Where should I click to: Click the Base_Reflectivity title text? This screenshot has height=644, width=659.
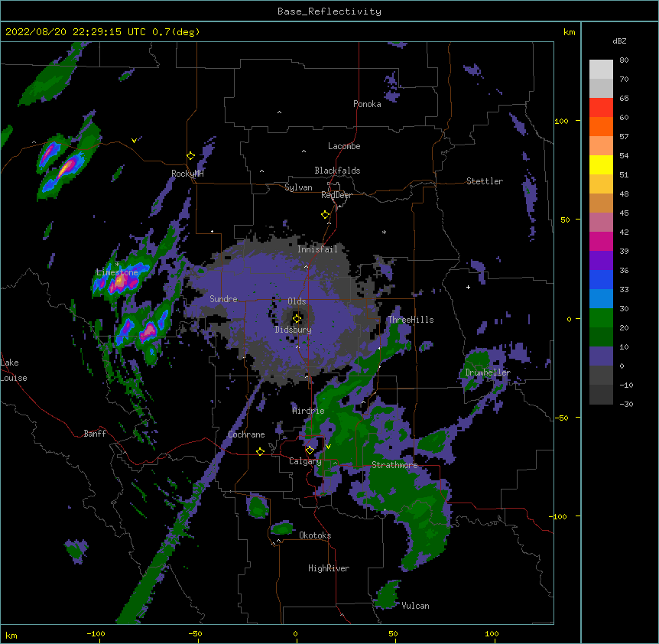329,11
